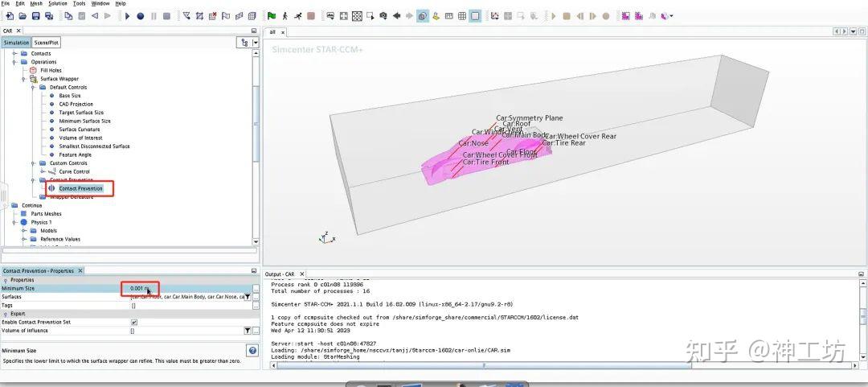Viewport: 868px width, 387px height.
Task: Select the Contact Prevention tree item
Action: point(81,188)
